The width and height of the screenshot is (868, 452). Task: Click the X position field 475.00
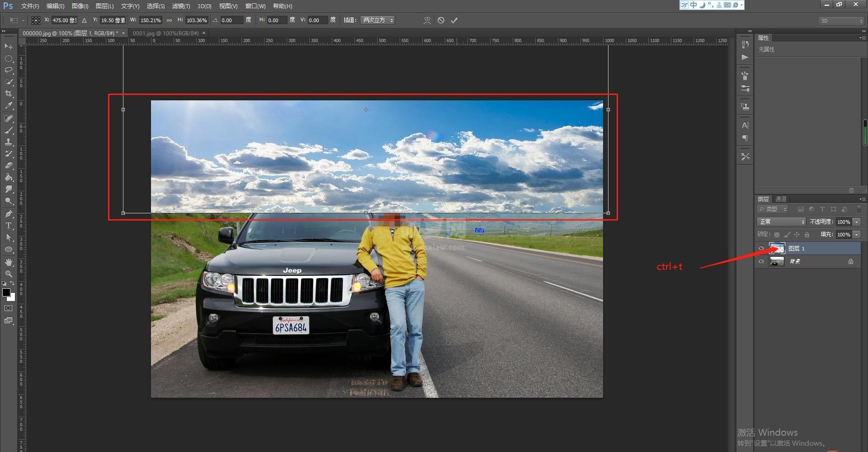(x=64, y=20)
